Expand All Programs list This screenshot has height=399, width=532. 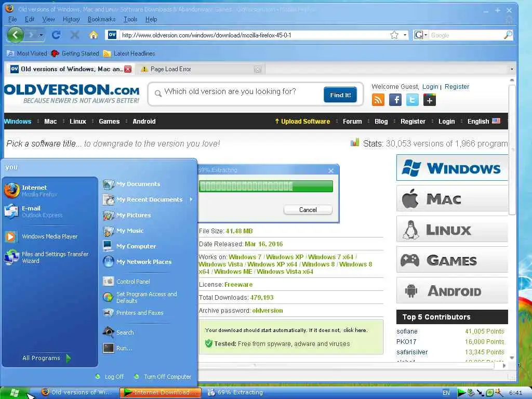[46, 358]
